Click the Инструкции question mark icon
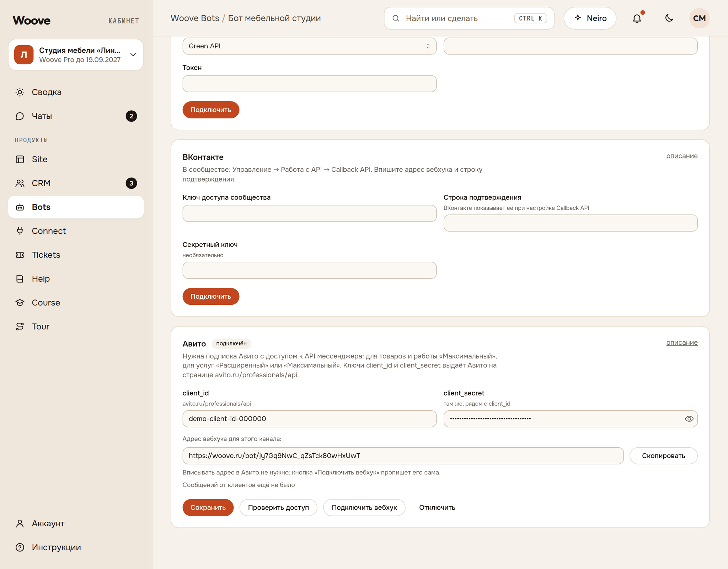The width and height of the screenshot is (728, 569). point(20,547)
